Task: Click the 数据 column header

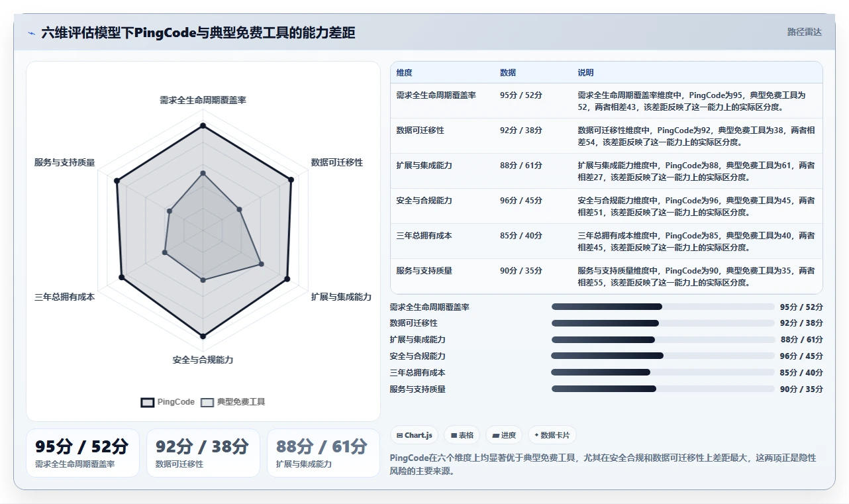Action: click(508, 73)
